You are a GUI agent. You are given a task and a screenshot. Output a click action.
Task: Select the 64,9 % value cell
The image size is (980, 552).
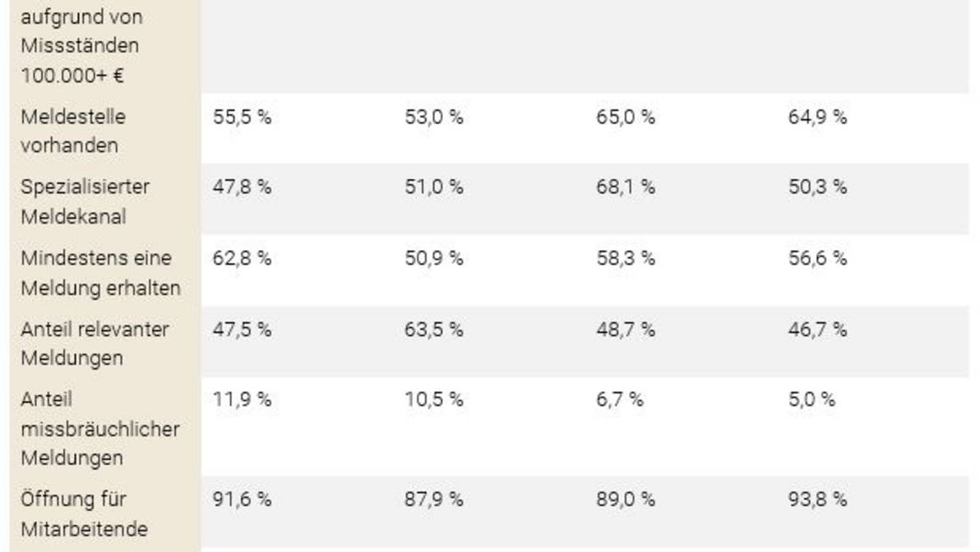[x=817, y=117]
